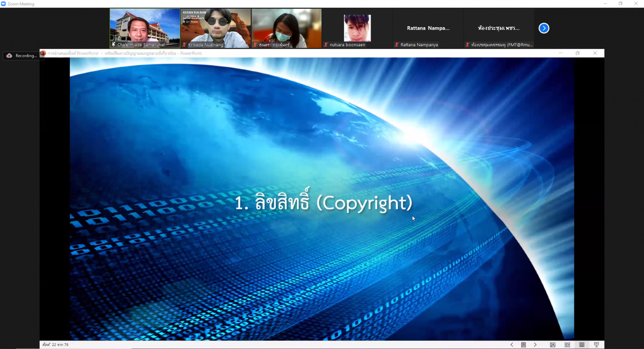The height and width of the screenshot is (349, 644).
Task: Click pin icon beside Chalermjade Samanuhat
Action: click(114, 45)
